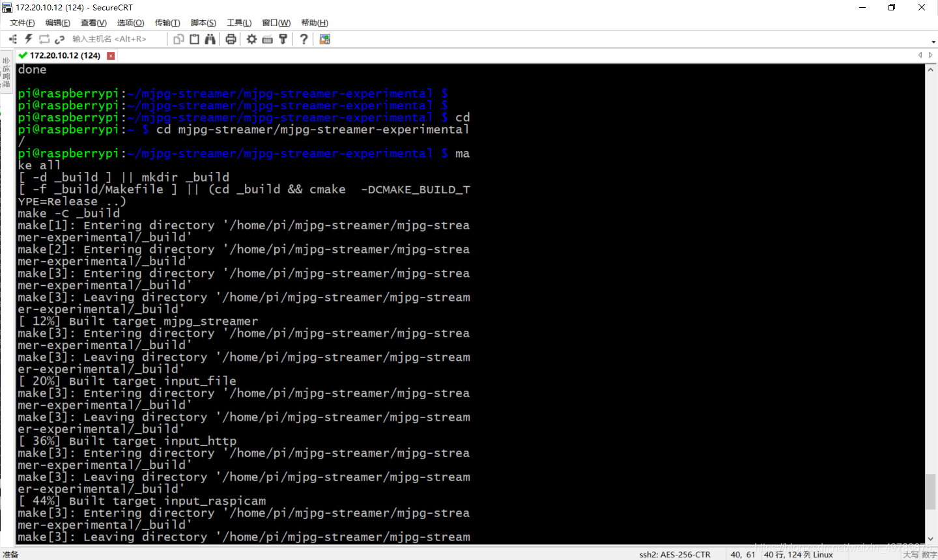Click the public key agent icon
Image resolution: width=938 pixels, height=560 pixels.
(x=283, y=39)
